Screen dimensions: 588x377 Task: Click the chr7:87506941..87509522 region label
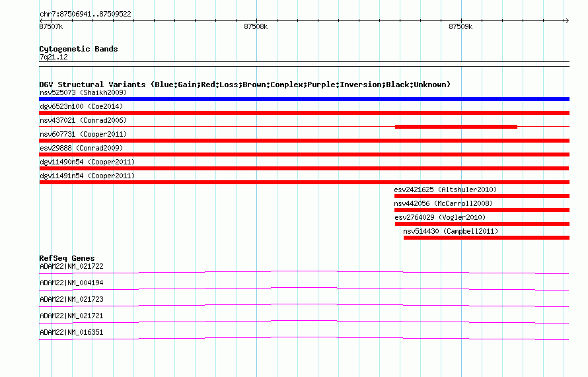(85, 14)
